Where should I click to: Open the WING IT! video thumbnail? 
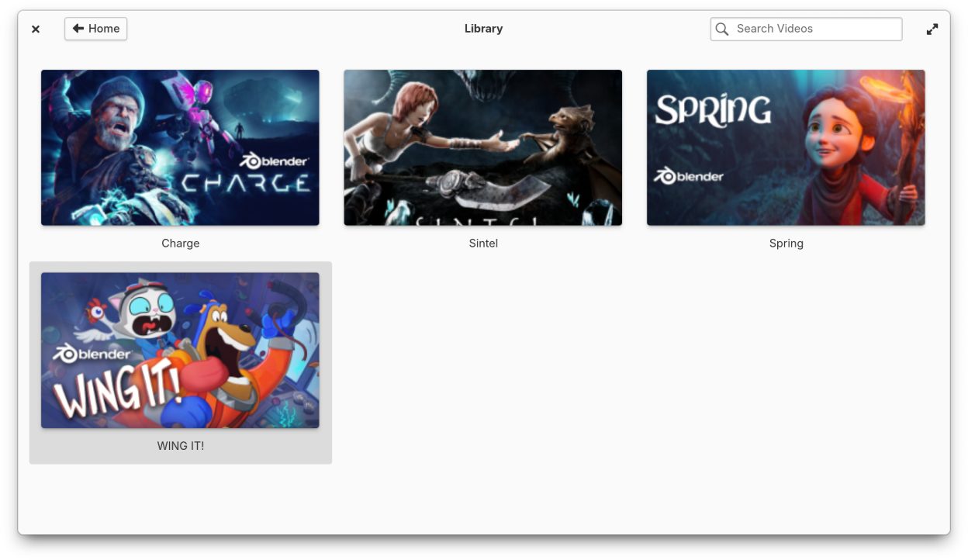click(180, 350)
